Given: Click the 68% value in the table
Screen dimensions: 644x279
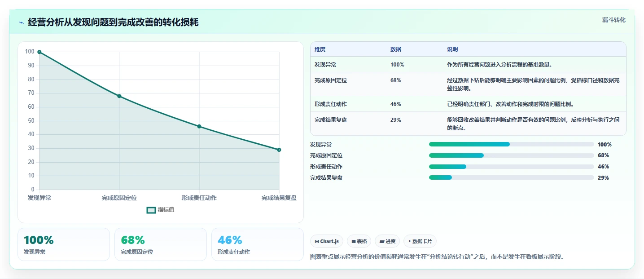Looking at the screenshot, I should click(x=396, y=80).
